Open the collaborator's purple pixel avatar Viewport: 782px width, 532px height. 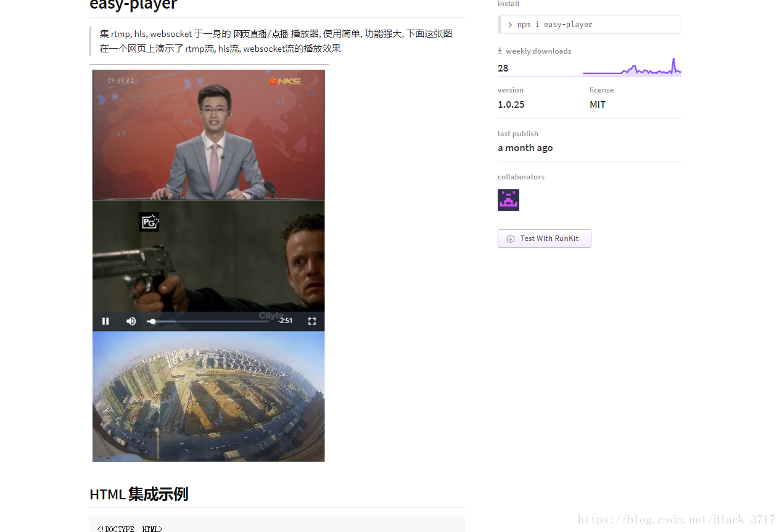[508, 200]
